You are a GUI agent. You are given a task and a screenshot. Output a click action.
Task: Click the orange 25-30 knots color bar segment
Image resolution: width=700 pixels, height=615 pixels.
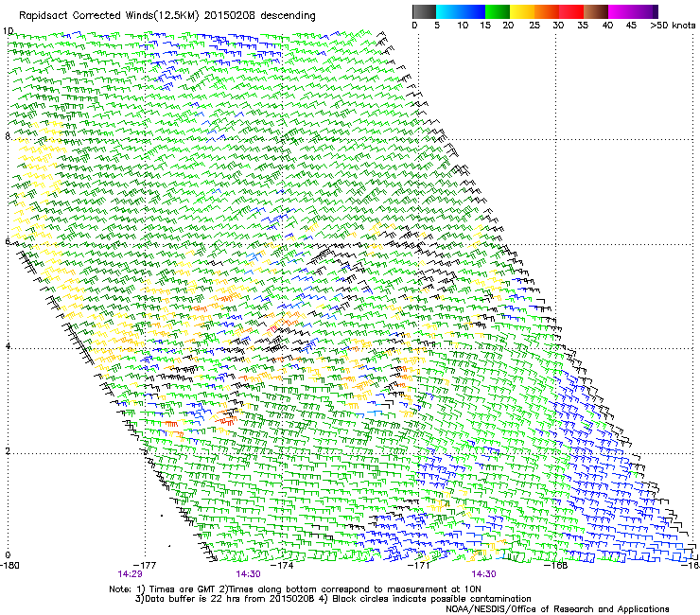[547, 11]
